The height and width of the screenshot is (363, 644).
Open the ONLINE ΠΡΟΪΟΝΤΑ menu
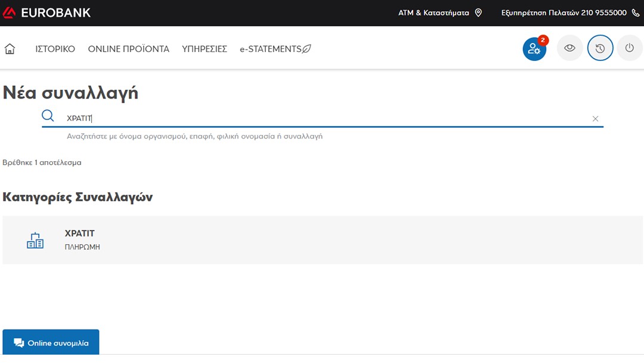click(x=128, y=49)
